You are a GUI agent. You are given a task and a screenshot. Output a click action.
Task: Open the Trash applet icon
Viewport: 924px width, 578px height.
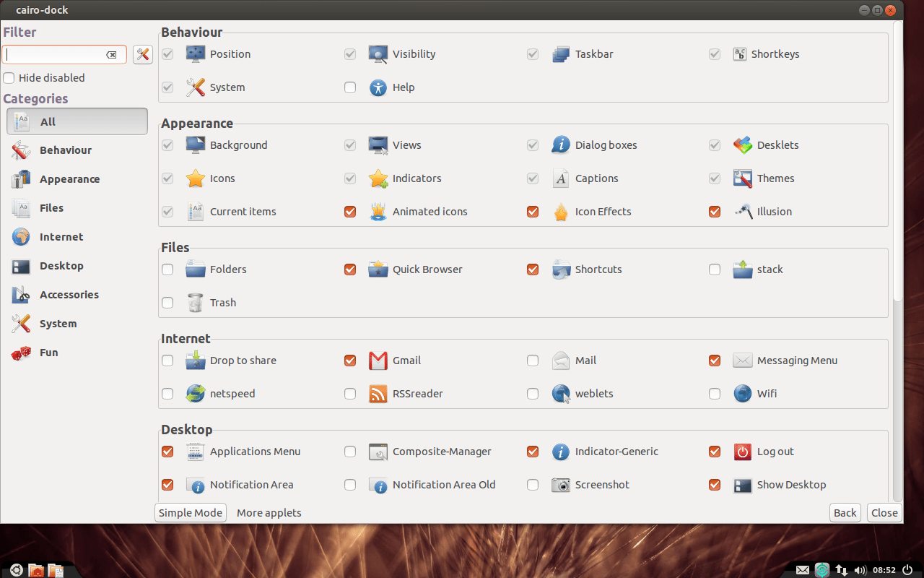(196, 303)
